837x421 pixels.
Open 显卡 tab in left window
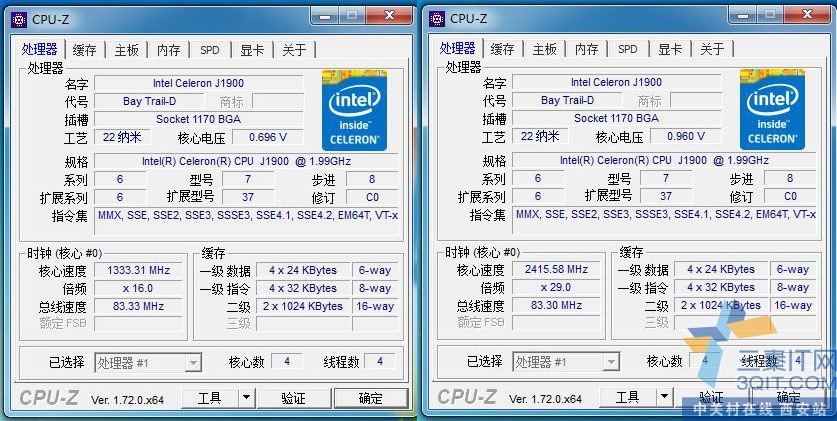[x=252, y=50]
